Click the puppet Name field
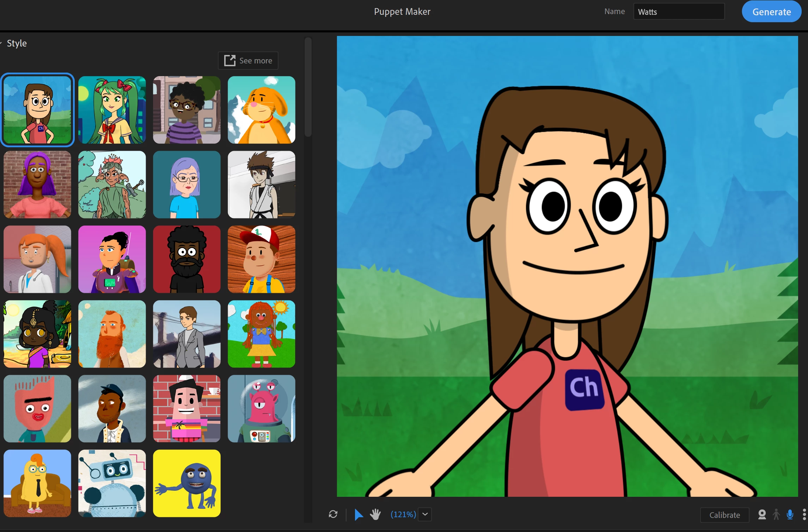Viewport: 808px width, 532px height. pos(679,12)
